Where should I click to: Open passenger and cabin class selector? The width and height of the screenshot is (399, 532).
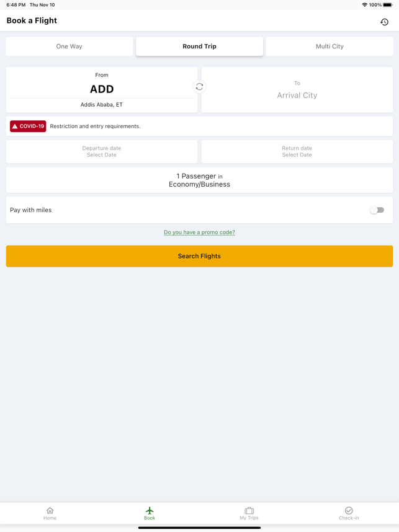[x=199, y=180]
